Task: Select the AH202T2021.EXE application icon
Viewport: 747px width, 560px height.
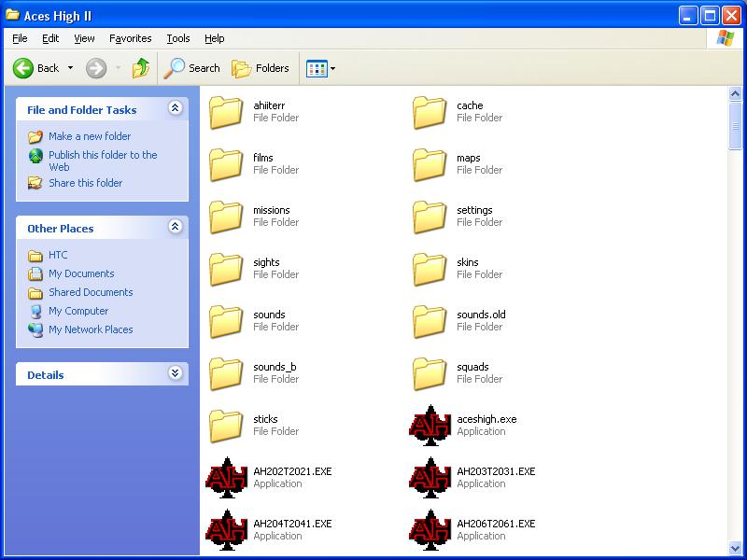Action: [226, 478]
